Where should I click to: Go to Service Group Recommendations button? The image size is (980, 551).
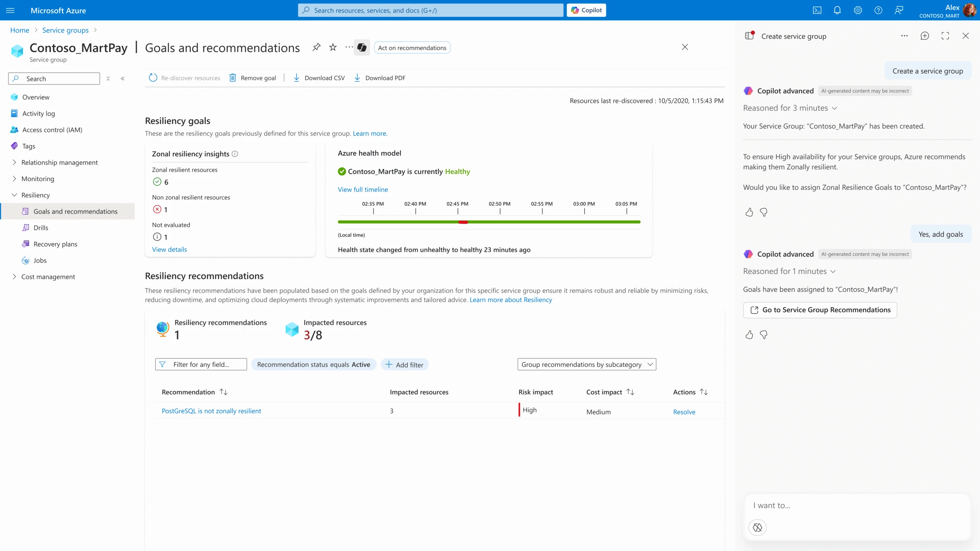coord(820,310)
